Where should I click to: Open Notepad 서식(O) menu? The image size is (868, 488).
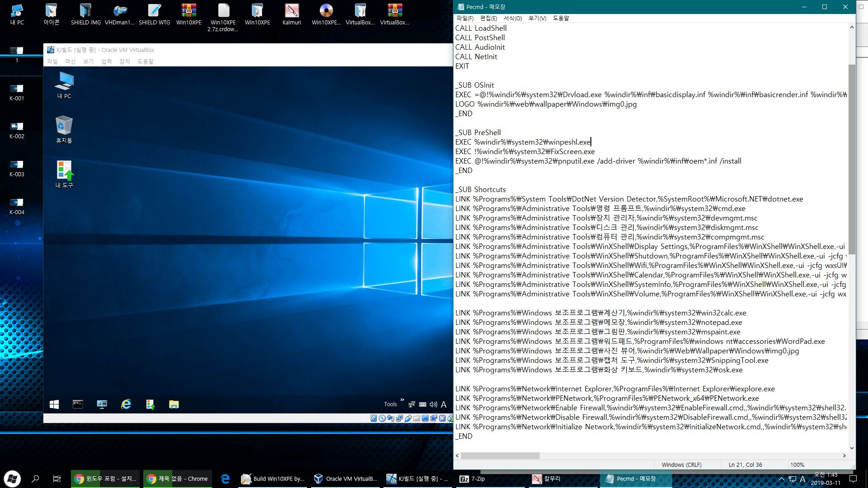pos(513,19)
